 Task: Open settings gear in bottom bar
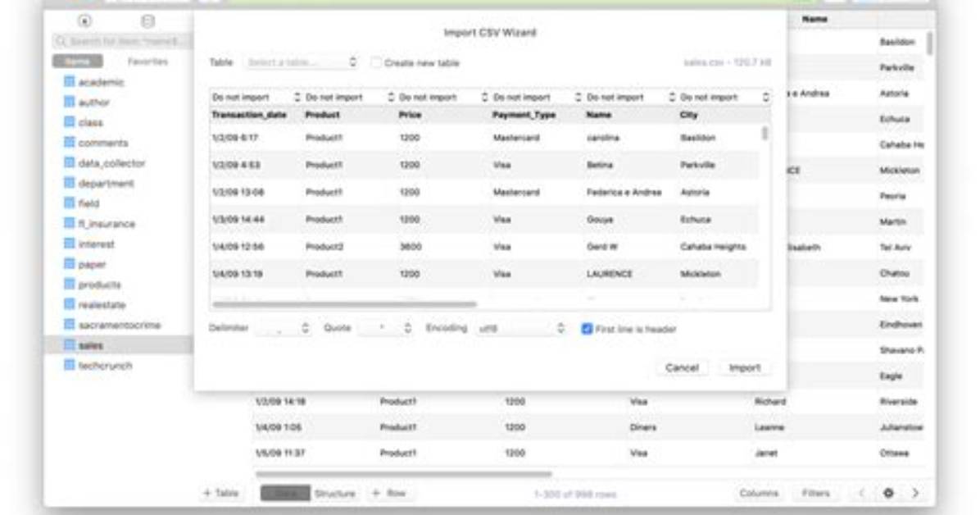888,493
